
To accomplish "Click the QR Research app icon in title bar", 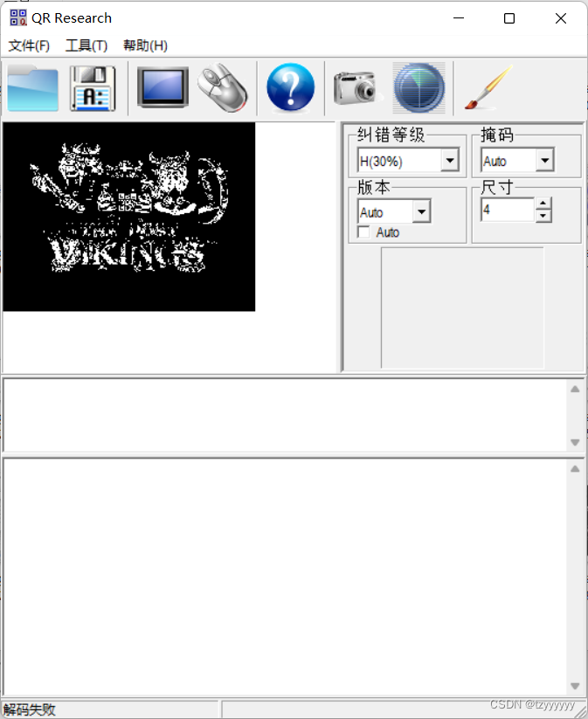I will coord(18,17).
